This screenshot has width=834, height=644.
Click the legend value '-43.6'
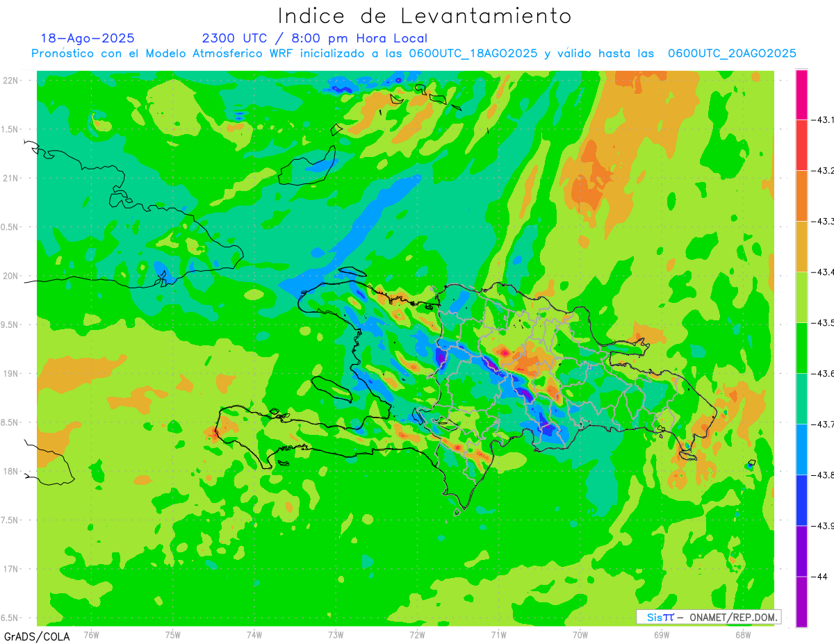[x=822, y=374]
